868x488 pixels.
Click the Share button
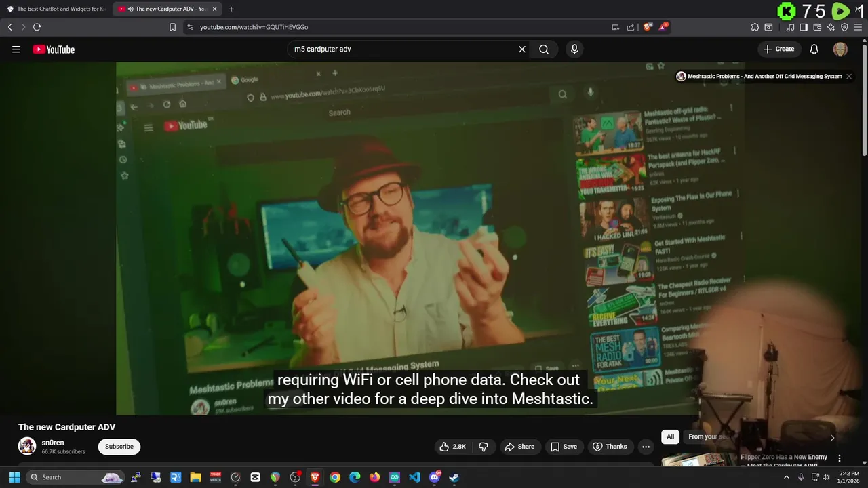click(x=520, y=447)
